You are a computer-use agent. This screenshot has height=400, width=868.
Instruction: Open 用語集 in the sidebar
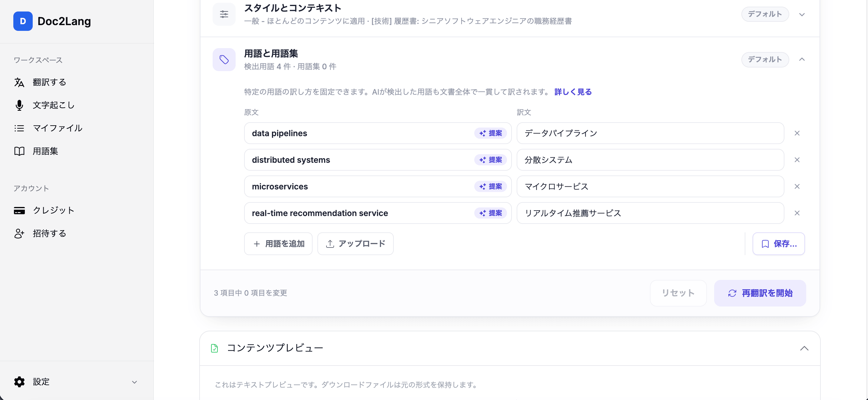pos(45,151)
